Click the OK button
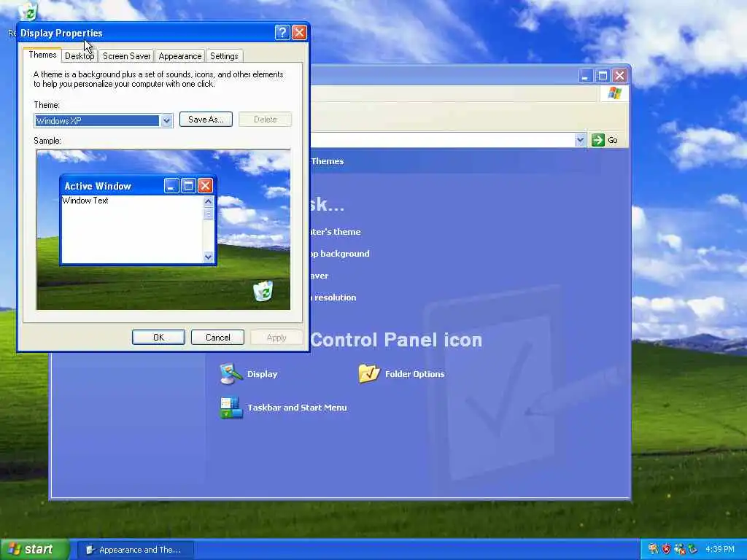This screenshot has height=560, width=747. [158, 337]
